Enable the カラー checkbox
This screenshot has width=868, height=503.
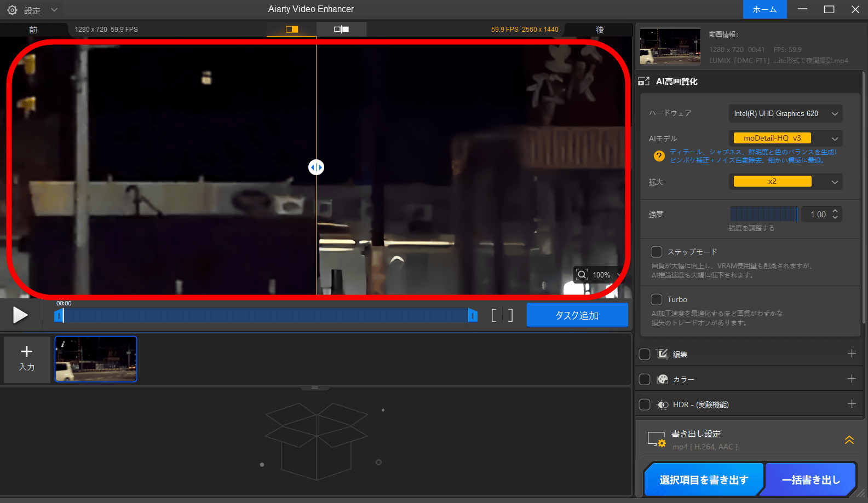click(x=645, y=379)
